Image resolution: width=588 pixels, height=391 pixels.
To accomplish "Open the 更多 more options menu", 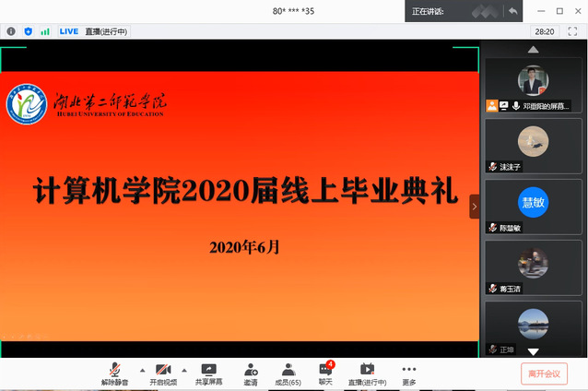I will (409, 371).
